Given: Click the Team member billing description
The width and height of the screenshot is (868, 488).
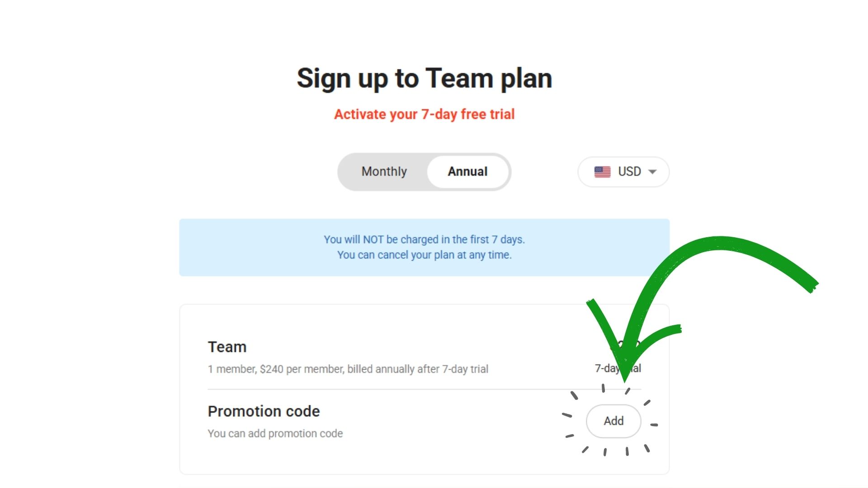Looking at the screenshot, I should coord(348,369).
